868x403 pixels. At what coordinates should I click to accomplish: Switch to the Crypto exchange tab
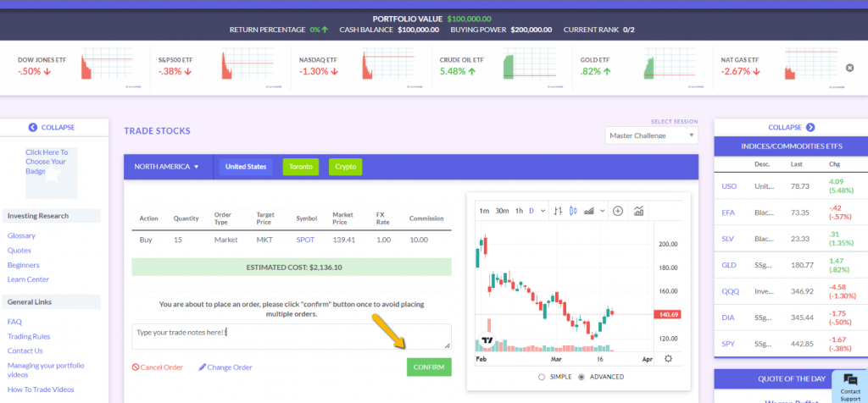tap(346, 167)
